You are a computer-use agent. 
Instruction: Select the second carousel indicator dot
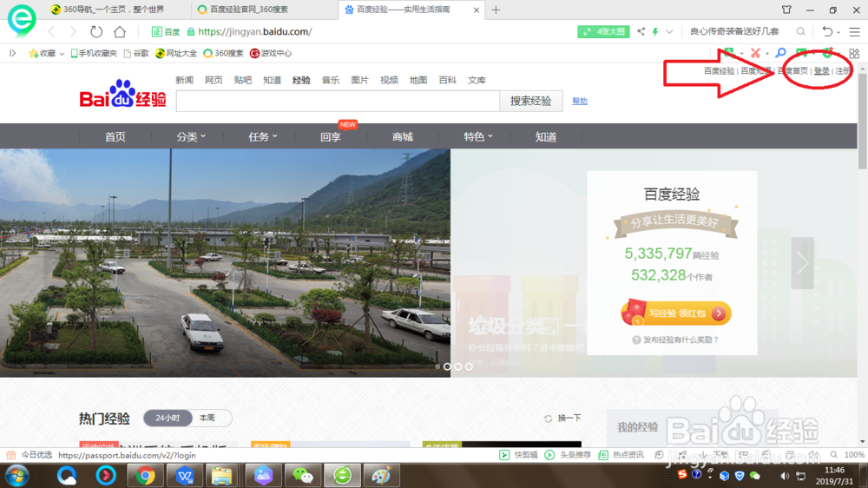447,366
